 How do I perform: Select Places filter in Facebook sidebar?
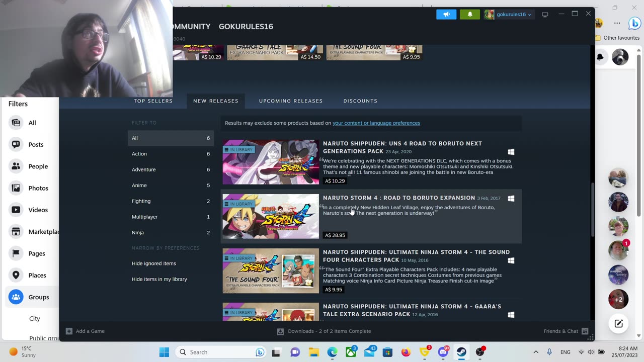(31, 276)
